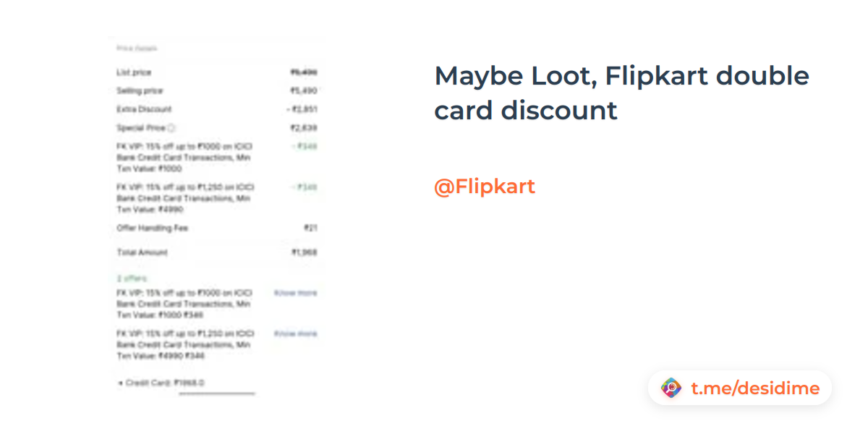Viewport: 868px width, 434px height.
Task: Click the ₹21 handling fee value
Action: pyautogui.click(x=310, y=228)
